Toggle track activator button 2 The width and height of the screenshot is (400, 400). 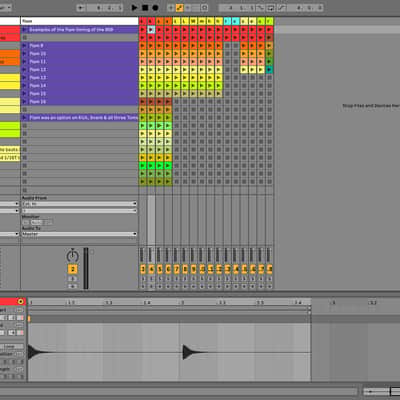click(x=72, y=269)
